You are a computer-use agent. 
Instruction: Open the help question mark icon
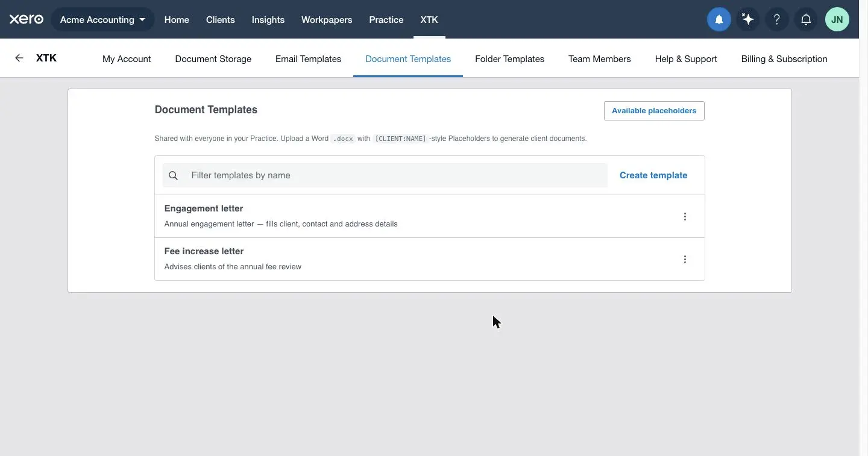776,20
